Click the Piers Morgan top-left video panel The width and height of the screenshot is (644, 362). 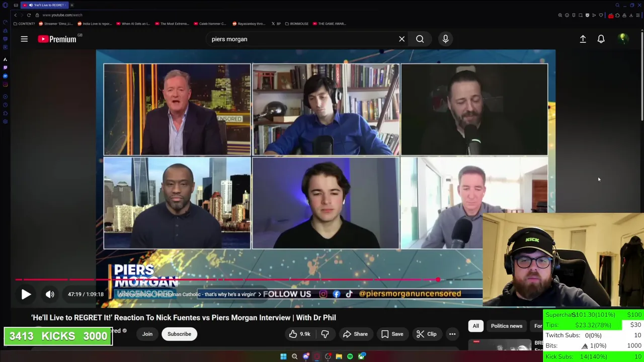(177, 110)
